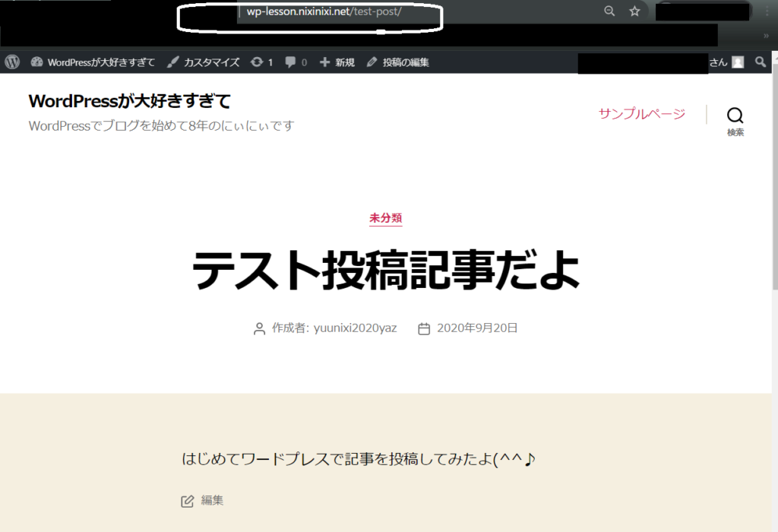778x532 pixels.
Task: Click the user avatar in admin bar
Action: coord(738,62)
